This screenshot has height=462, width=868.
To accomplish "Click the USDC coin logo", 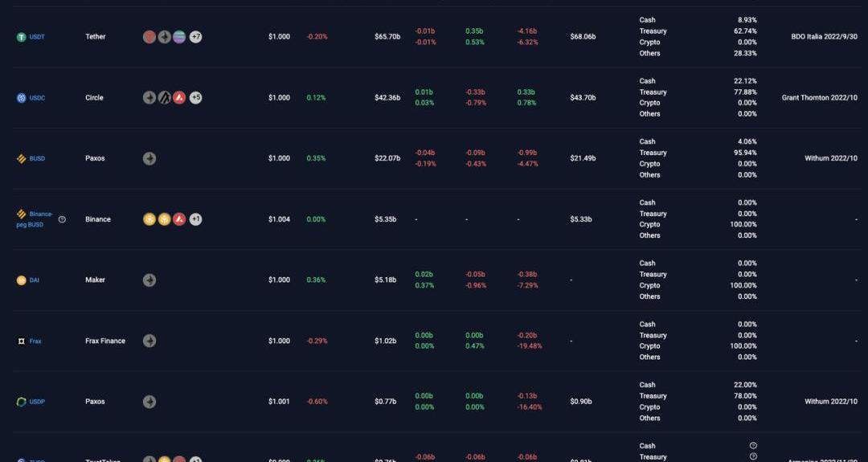I will coord(22,98).
